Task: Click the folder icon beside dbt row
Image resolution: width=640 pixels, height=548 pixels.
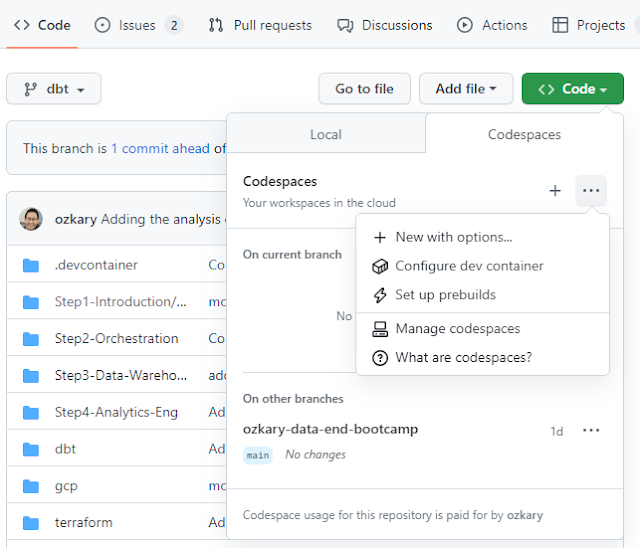Action: pyautogui.click(x=31, y=449)
